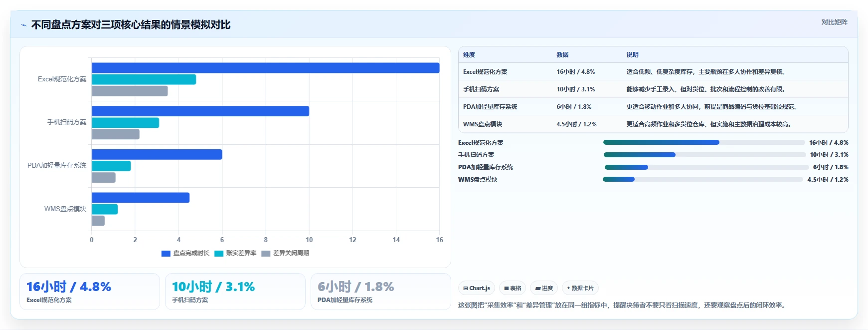Click the description starting 更适合高频作业和多货位仓库

point(710,124)
